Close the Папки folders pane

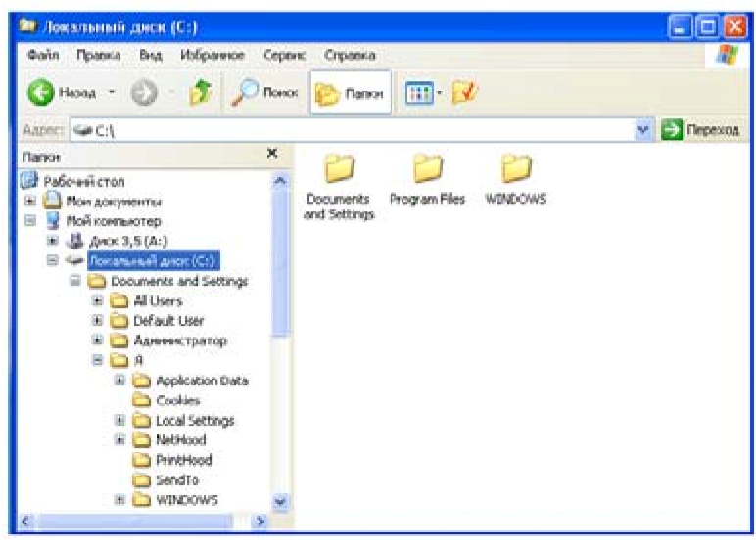click(272, 154)
